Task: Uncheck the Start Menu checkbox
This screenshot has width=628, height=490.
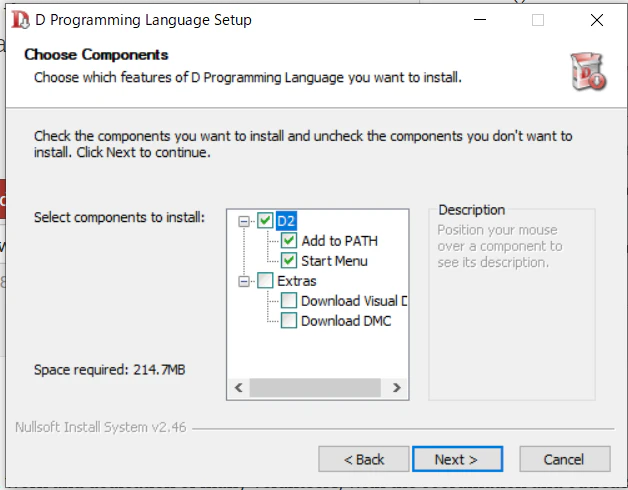Action: click(289, 260)
